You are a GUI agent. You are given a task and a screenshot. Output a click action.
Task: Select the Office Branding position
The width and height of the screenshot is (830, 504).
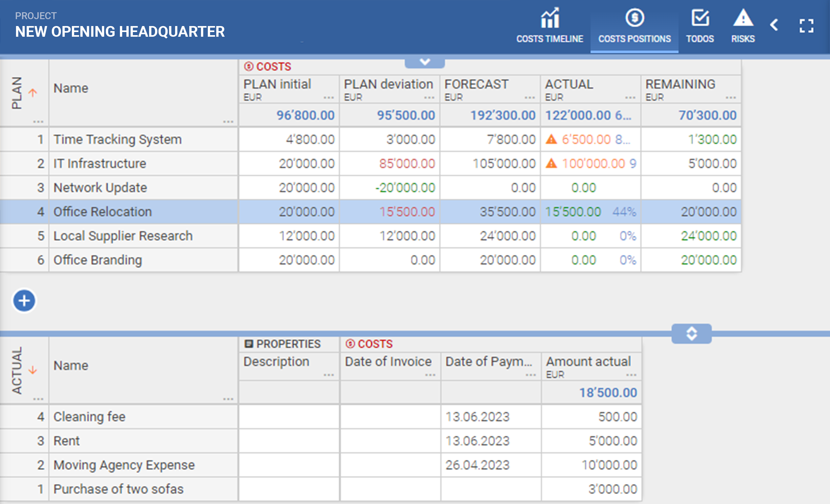pos(370,260)
